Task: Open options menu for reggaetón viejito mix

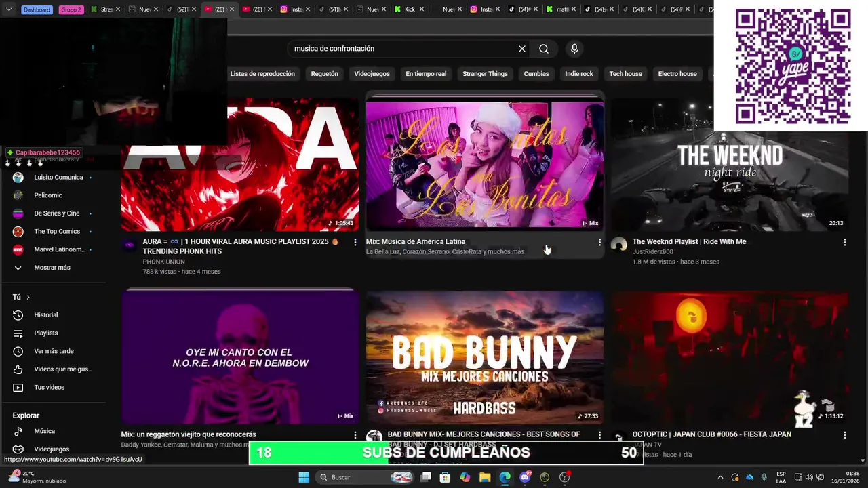Action: (355, 435)
